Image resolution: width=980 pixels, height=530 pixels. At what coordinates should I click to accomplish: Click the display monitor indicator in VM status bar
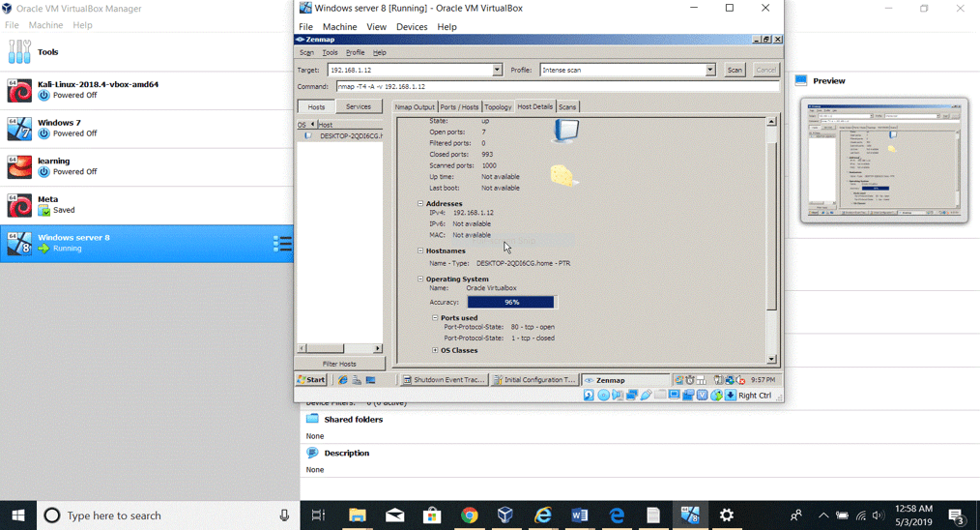pyautogui.click(x=674, y=396)
